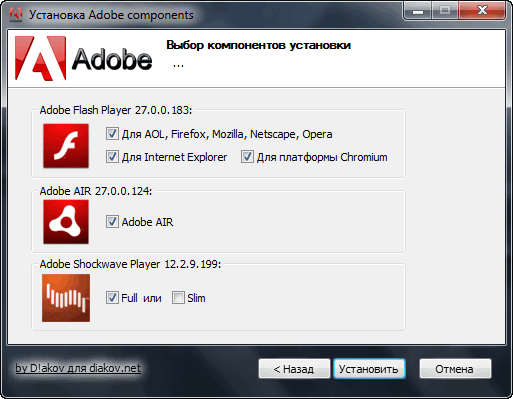513x399 pixels.
Task: Click the large Adobe logo in the header
Action: click(x=83, y=59)
